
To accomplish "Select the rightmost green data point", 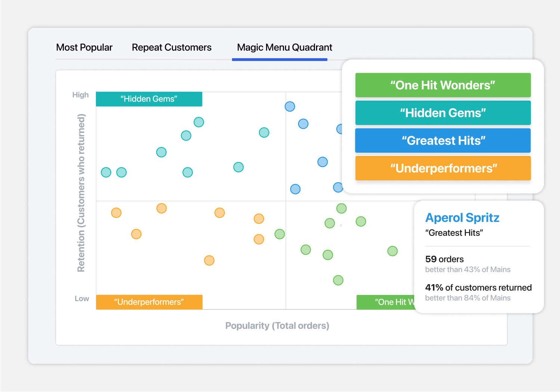I will coord(392,251).
